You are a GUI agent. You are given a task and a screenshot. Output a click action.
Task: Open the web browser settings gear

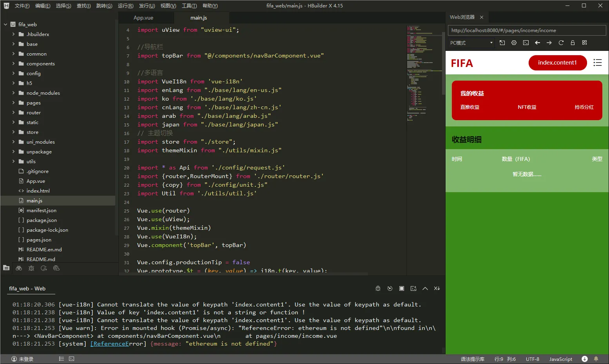click(514, 43)
